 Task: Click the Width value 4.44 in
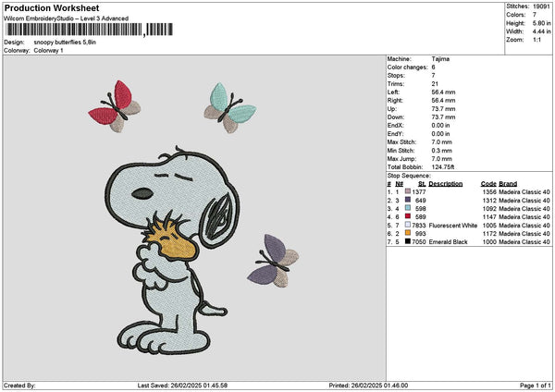point(541,31)
